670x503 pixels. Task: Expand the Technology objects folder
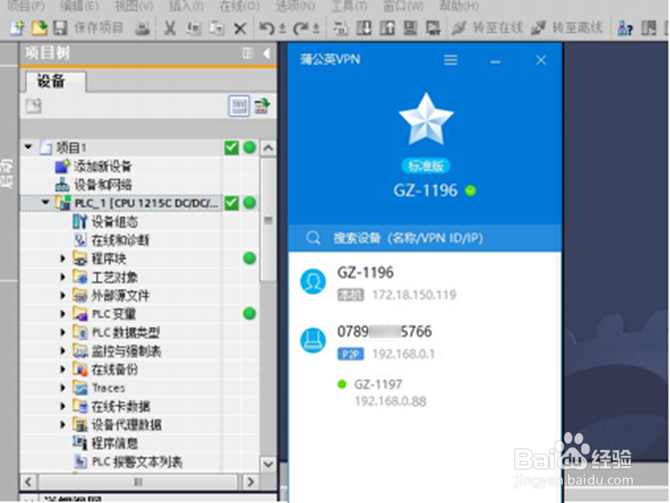[63, 277]
